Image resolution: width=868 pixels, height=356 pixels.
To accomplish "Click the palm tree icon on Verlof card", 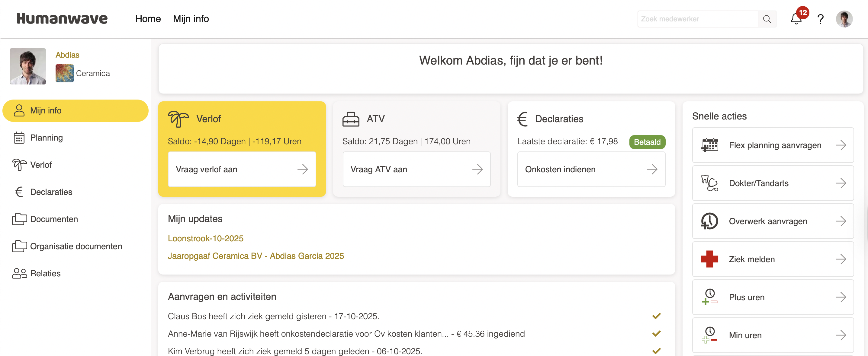I will 178,119.
